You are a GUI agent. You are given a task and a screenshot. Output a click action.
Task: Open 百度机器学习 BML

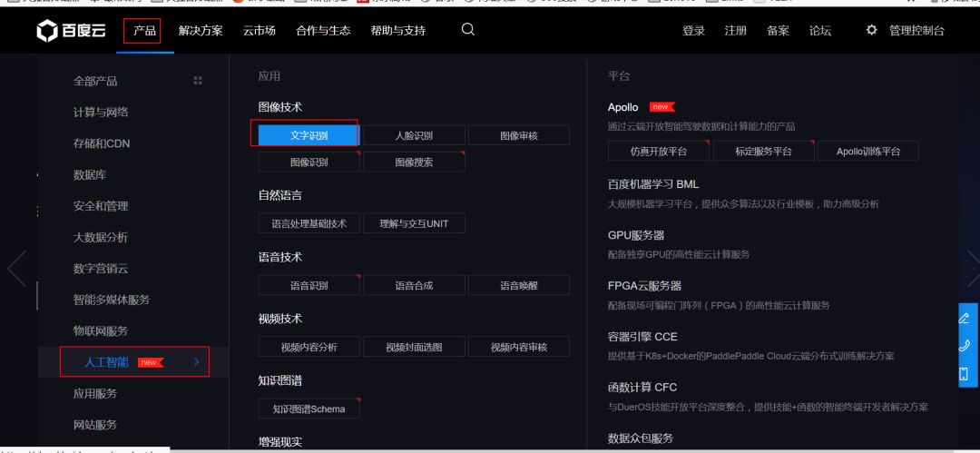coord(653,184)
